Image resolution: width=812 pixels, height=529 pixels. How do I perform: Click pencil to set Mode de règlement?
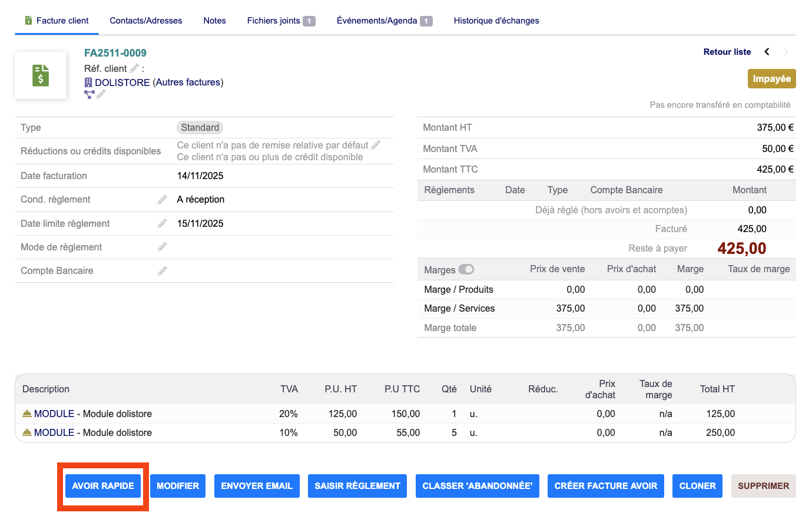point(162,247)
